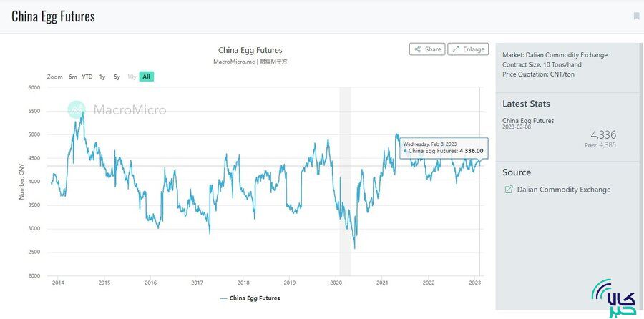Click the Share icon button
Screen dimensions: 644x319
427,49
